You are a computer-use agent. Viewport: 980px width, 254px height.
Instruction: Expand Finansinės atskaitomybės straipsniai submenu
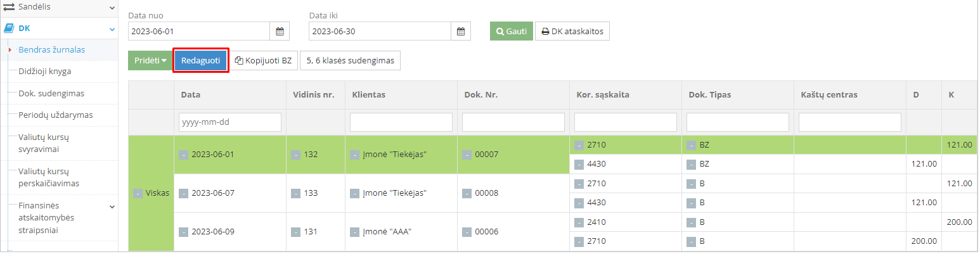112,206
